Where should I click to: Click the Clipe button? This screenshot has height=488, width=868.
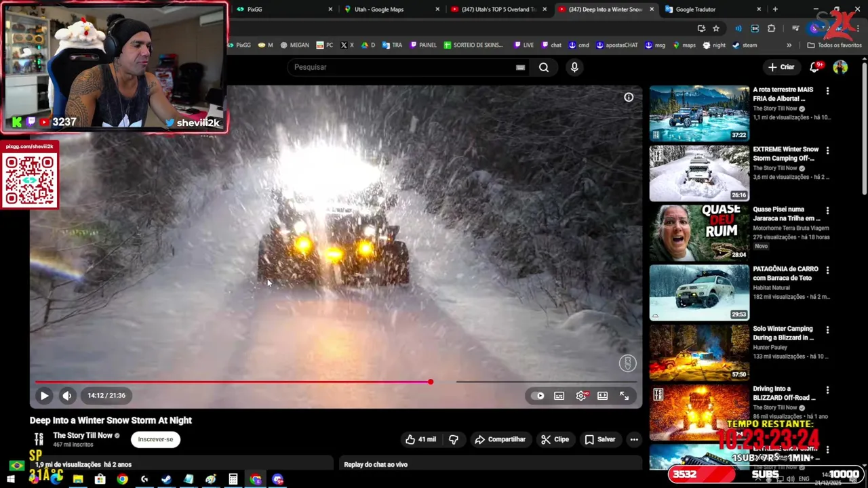tap(555, 439)
